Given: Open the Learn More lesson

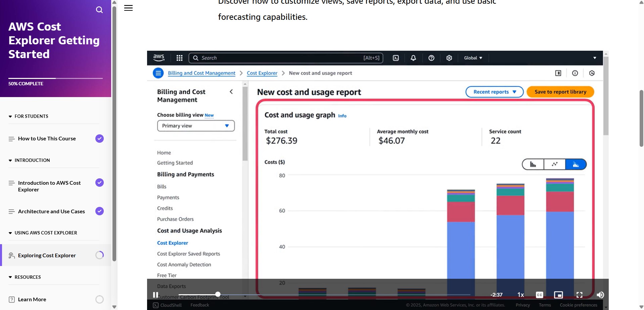Looking at the screenshot, I should (x=32, y=300).
